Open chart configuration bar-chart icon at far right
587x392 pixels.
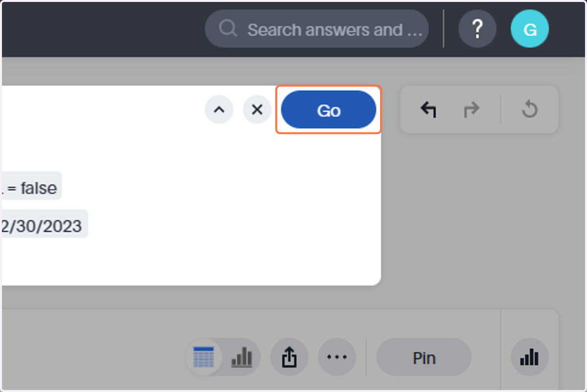pos(530,357)
